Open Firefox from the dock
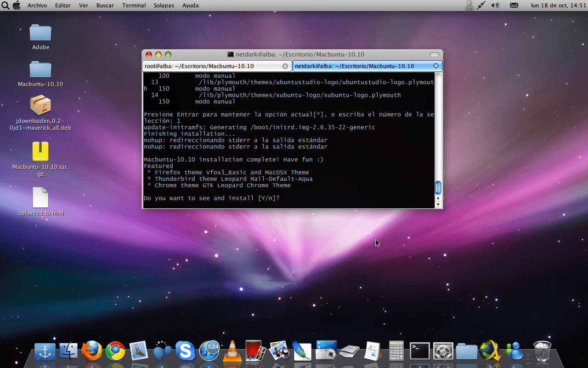The image size is (588, 368). click(x=92, y=351)
